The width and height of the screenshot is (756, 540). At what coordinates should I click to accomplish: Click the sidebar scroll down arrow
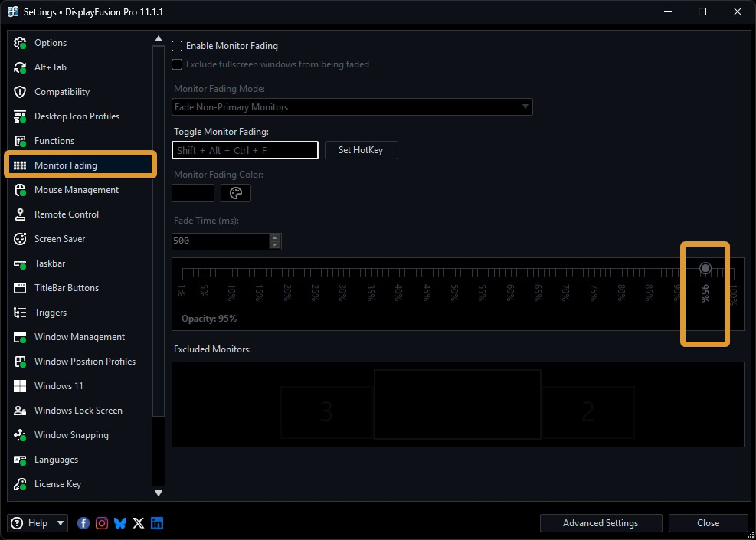point(158,493)
